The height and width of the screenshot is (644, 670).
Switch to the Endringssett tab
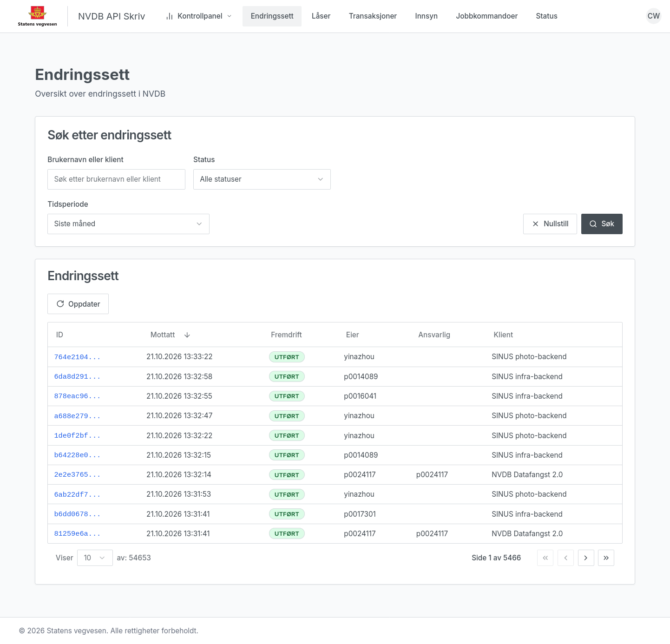272,16
